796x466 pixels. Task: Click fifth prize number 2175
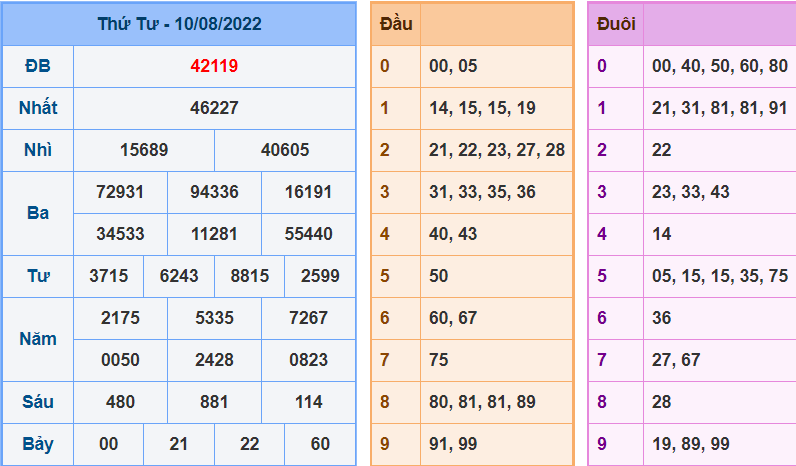pyautogui.click(x=120, y=318)
